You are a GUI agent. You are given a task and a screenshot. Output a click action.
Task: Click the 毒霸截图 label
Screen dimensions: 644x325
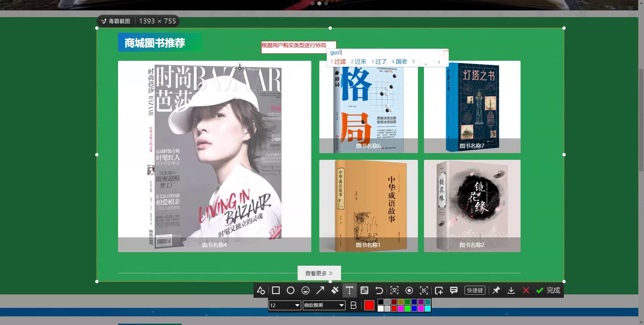tap(119, 21)
